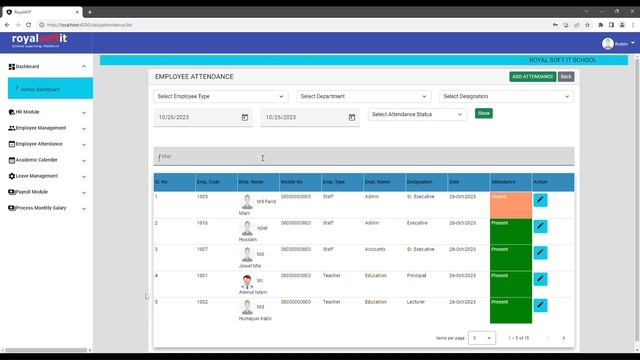Edit attendance for Mr. Aminul Islam
The height and width of the screenshot is (360, 640).
coord(540,279)
